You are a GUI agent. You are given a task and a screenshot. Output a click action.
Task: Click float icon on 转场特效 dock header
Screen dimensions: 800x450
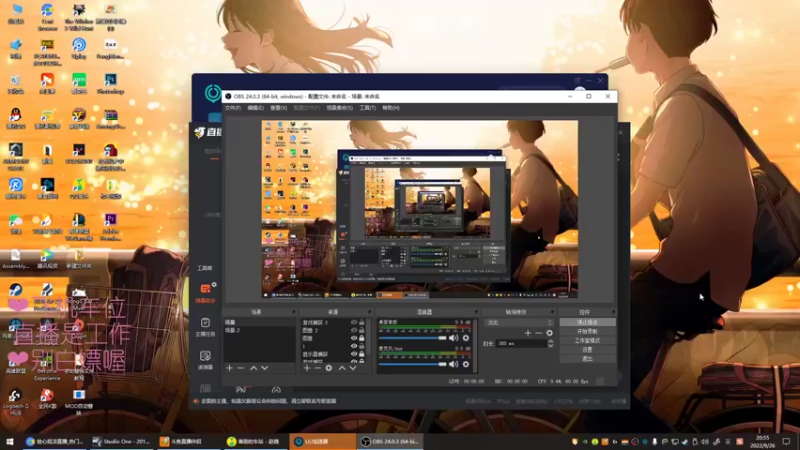(x=552, y=312)
